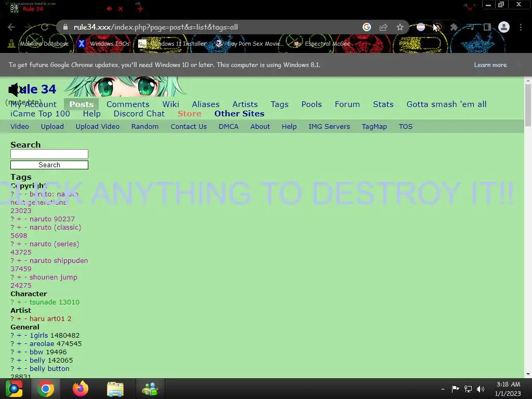Image resolution: width=532 pixels, height=399 pixels.
Task: Open the media control toolbar icon
Action: [x=470, y=27]
